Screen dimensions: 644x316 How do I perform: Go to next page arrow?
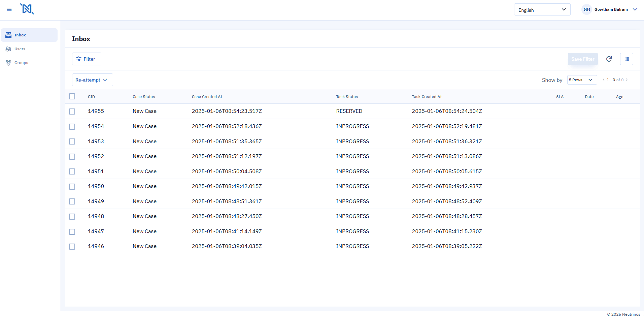point(626,80)
